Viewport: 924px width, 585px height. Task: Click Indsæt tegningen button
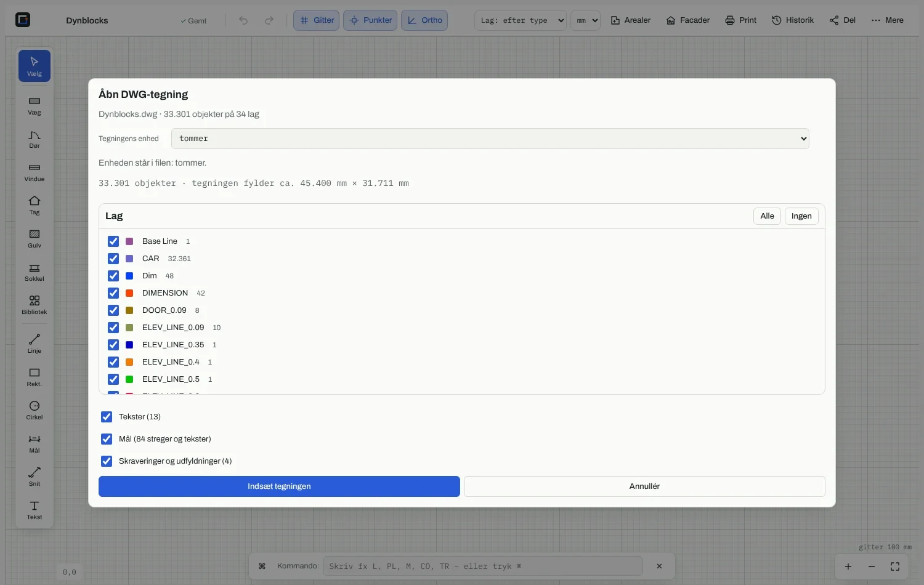[x=279, y=486]
